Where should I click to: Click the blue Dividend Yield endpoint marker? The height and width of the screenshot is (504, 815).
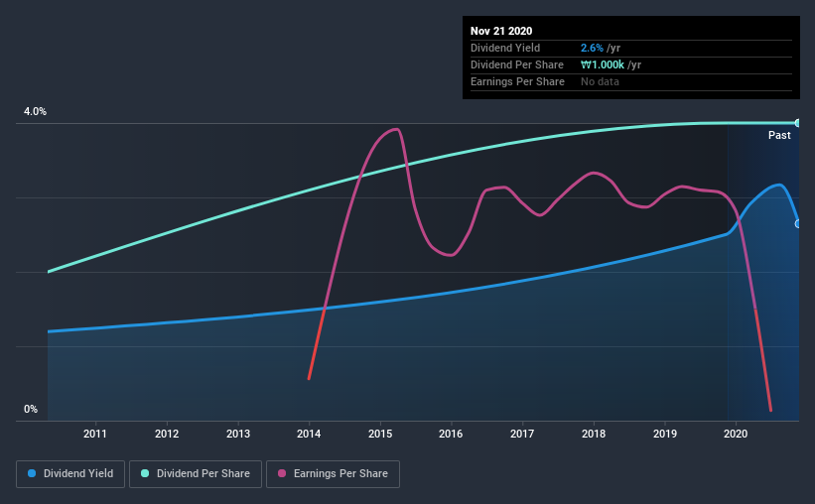[x=797, y=224]
